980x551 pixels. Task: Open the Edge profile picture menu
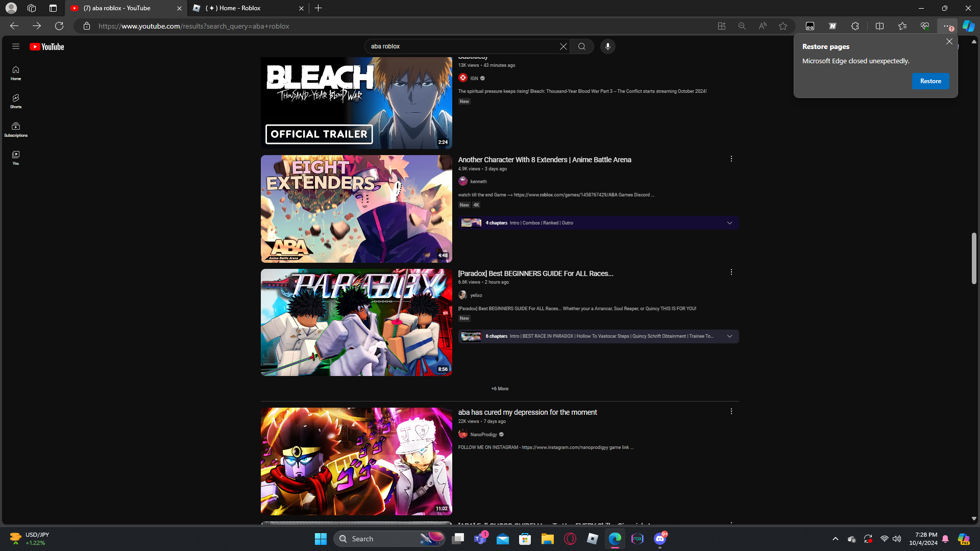point(11,8)
